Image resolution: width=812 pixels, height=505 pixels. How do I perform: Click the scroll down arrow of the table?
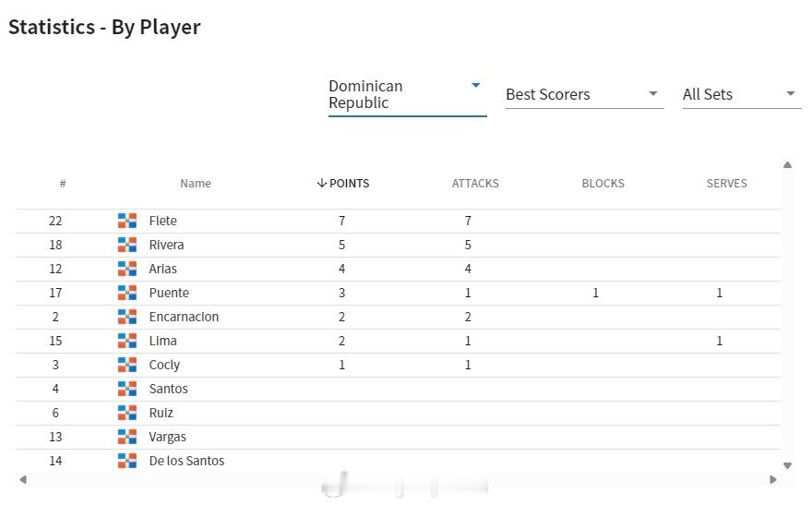[787, 465]
